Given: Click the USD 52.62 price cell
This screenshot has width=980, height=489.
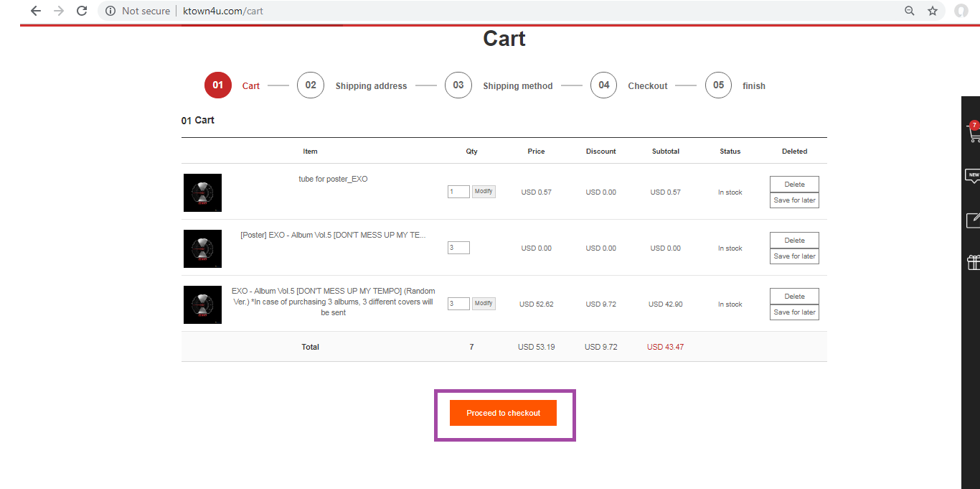Looking at the screenshot, I should (x=536, y=304).
